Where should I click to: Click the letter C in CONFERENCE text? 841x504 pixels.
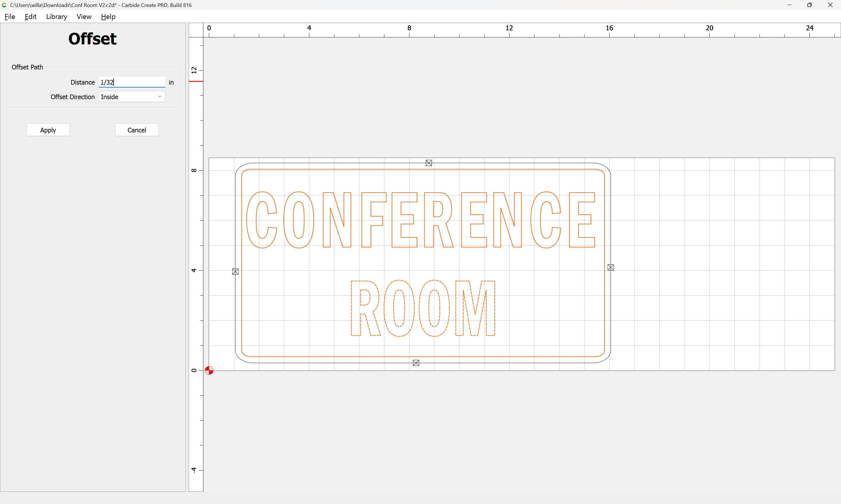(x=252, y=220)
